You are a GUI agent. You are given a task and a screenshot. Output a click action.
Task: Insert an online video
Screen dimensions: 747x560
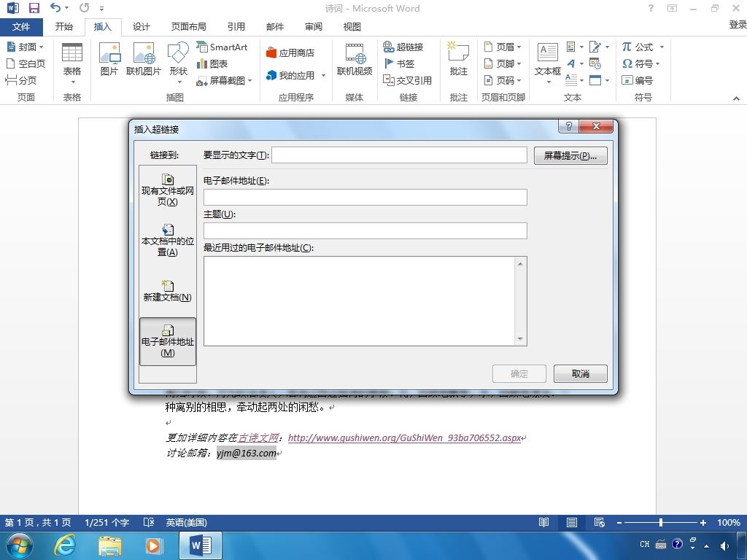[x=354, y=58]
